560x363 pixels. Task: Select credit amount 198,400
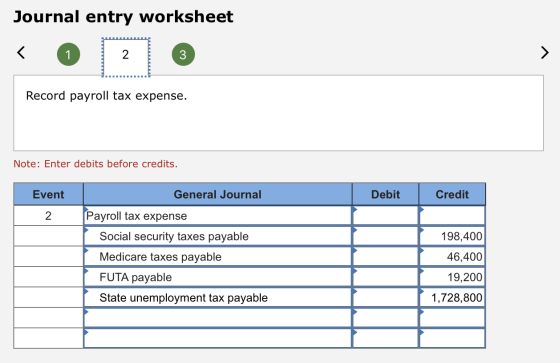pyautogui.click(x=452, y=236)
